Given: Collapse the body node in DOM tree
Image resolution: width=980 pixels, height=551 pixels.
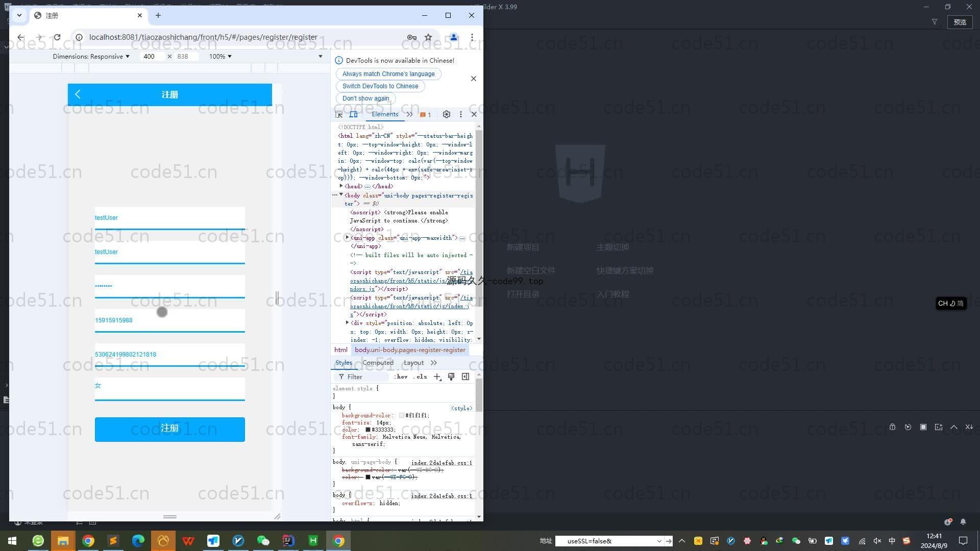Looking at the screenshot, I should [x=341, y=195].
